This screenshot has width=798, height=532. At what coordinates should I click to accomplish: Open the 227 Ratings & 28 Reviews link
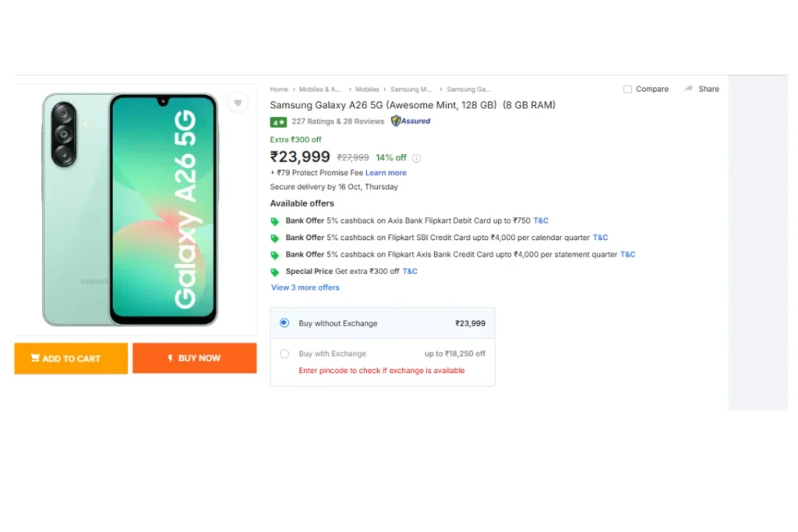(x=338, y=122)
